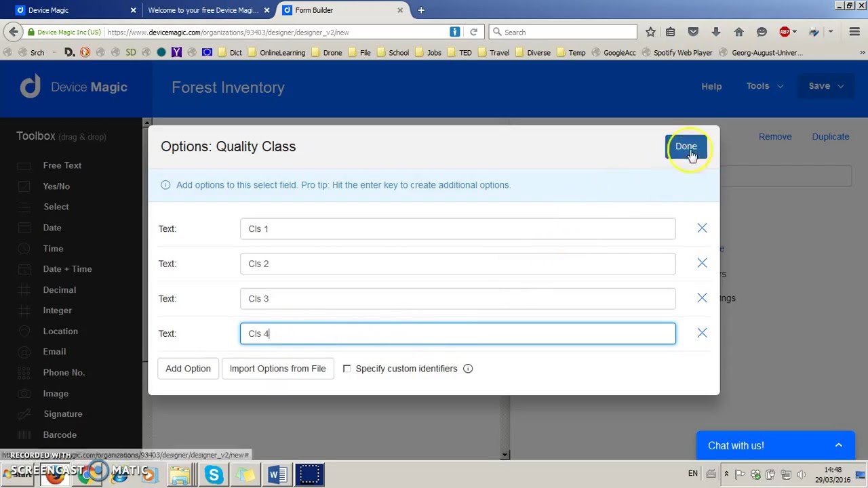Open the Travel bookmarks folder
Image resolution: width=868 pixels, height=488 pixels.
(494, 52)
